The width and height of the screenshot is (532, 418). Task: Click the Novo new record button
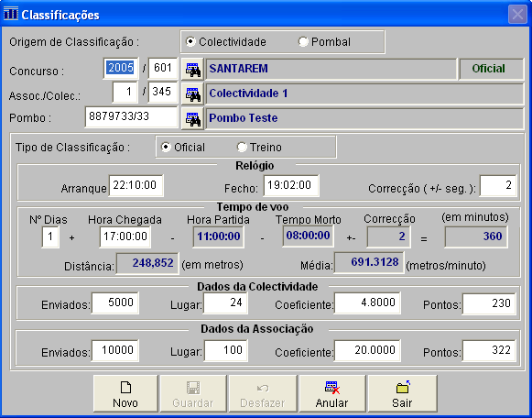point(125,394)
